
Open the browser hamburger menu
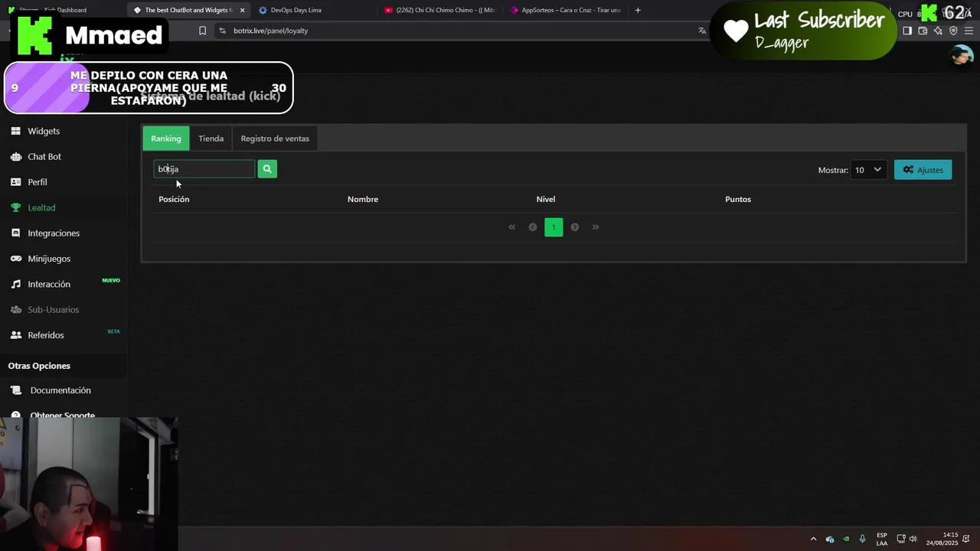click(x=969, y=31)
